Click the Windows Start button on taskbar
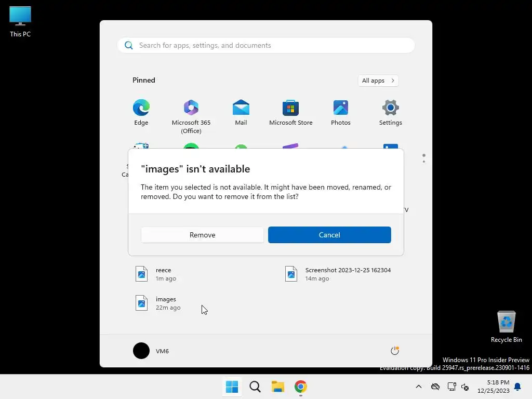Screen dimensions: 532x399 tap(232, 387)
